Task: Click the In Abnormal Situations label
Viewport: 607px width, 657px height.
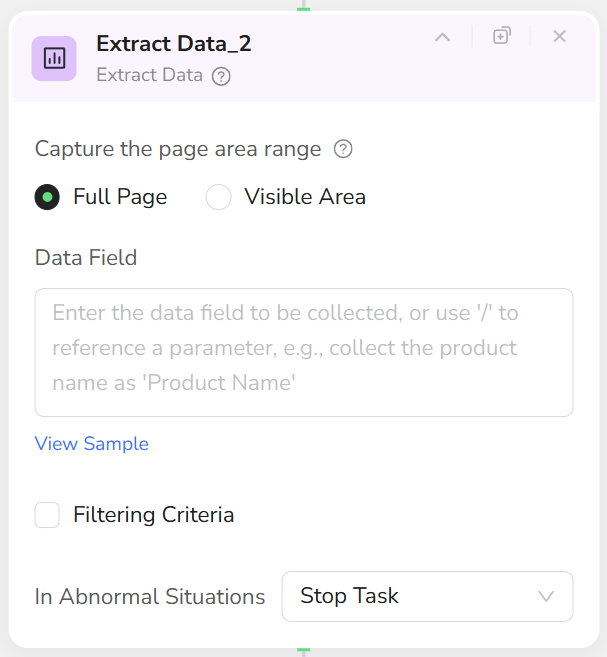Action: [x=150, y=597]
